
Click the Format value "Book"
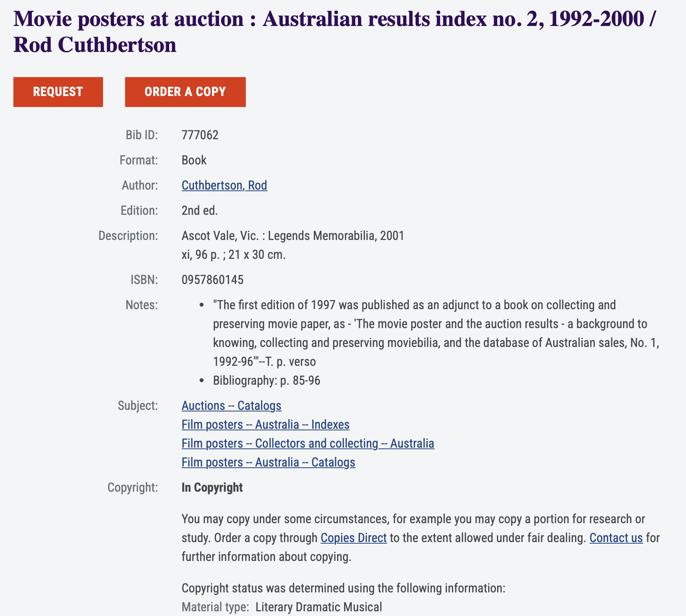(194, 160)
